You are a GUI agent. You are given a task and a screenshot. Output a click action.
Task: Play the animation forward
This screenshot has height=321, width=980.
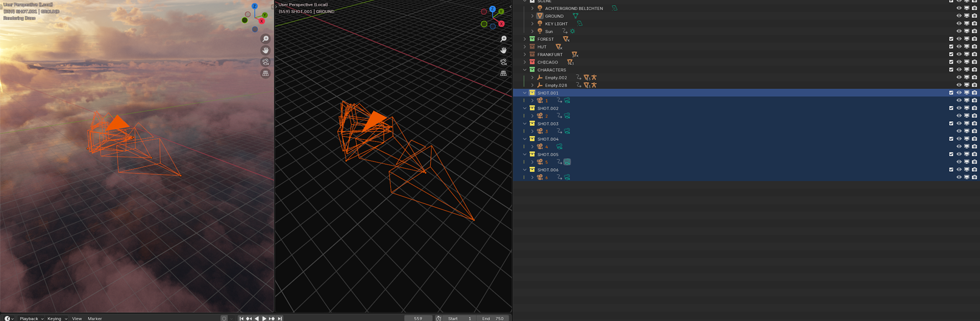click(x=264, y=318)
